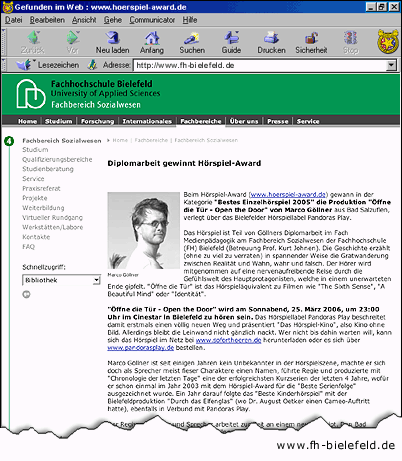402x461 pixels.
Task: Open the Datei menu
Action: click(x=14, y=20)
